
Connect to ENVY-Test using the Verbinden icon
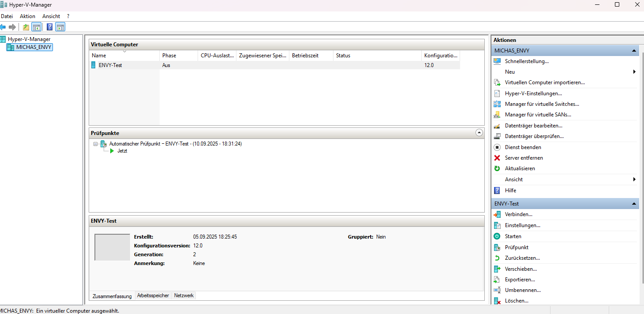[497, 214]
